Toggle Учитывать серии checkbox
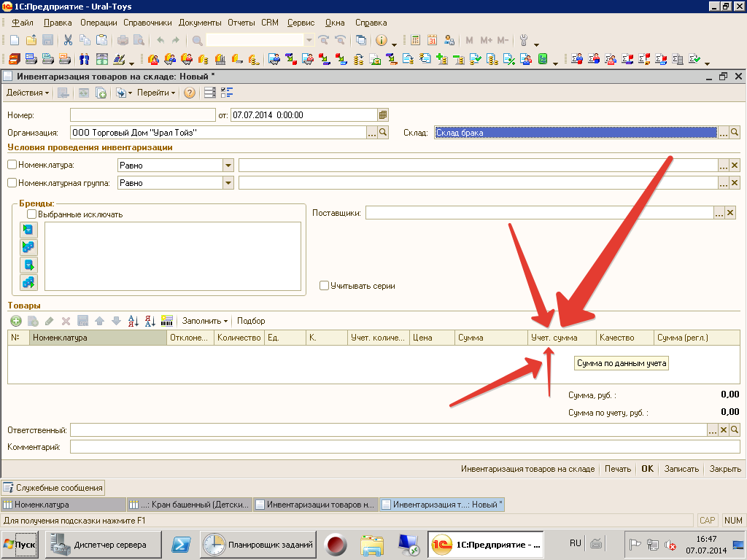This screenshot has width=747, height=560. (324, 286)
